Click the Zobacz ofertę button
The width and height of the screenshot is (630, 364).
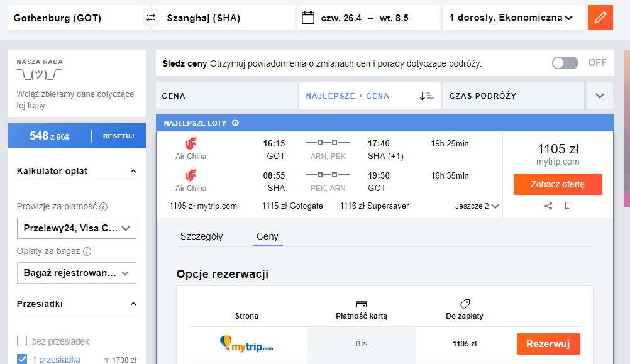pyautogui.click(x=558, y=184)
